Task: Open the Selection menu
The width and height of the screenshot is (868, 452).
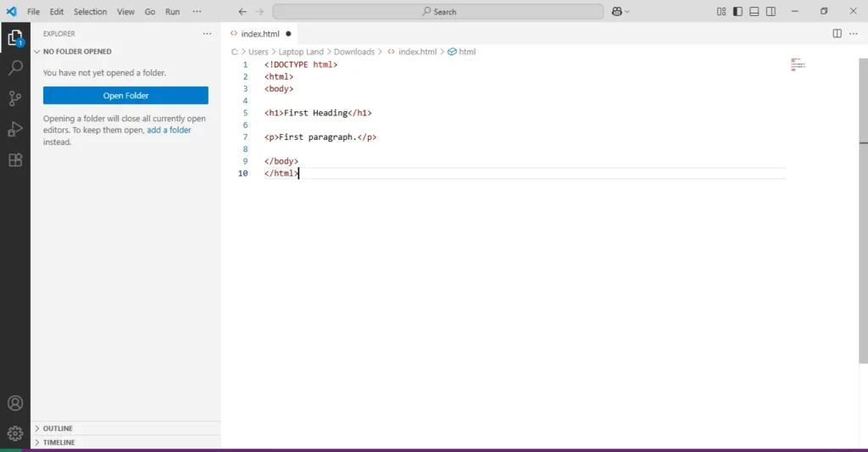Action: [x=90, y=12]
